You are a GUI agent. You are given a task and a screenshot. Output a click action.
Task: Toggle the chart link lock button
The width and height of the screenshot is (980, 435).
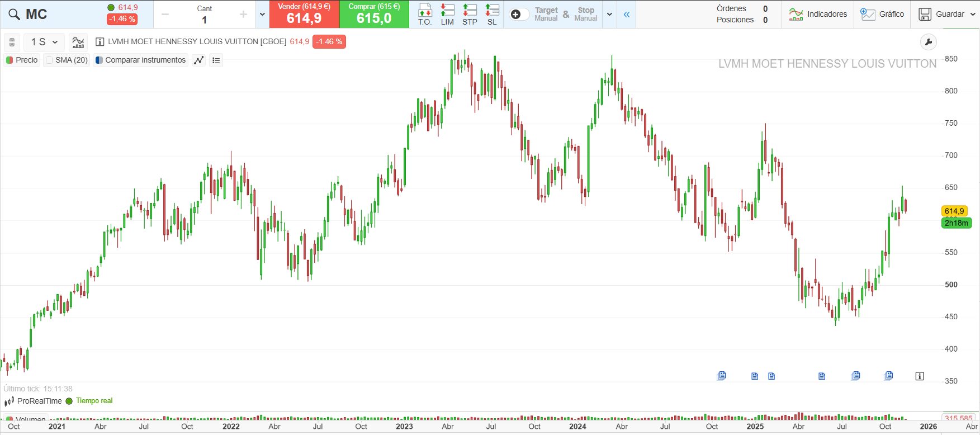click(x=12, y=42)
